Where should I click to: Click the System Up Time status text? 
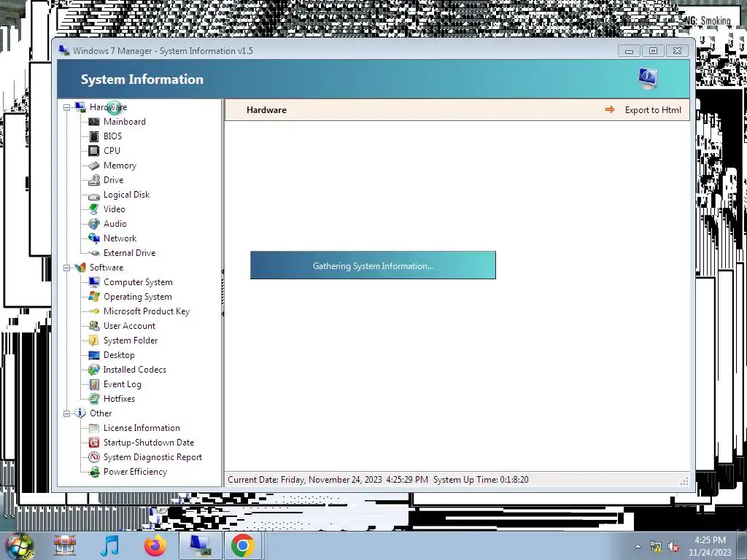pyautogui.click(x=481, y=480)
